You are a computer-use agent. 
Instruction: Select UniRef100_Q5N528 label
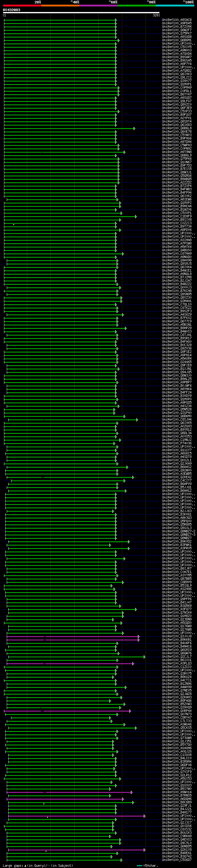[177, 410]
